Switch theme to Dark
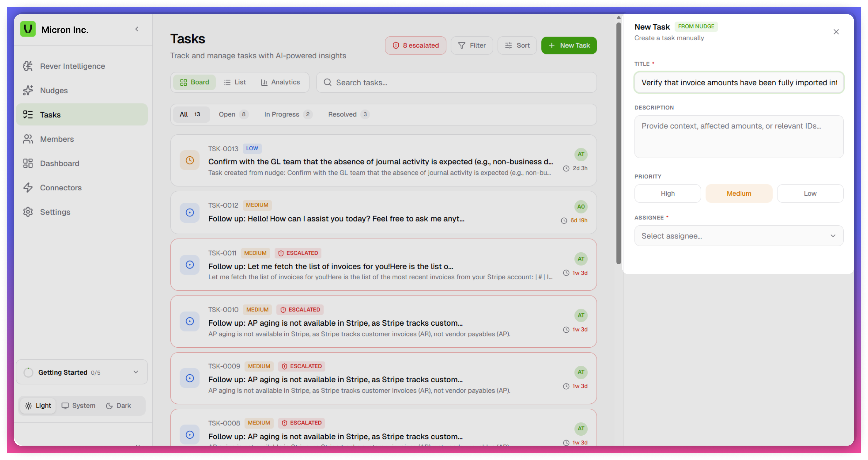The width and height of the screenshot is (868, 460). tap(119, 406)
